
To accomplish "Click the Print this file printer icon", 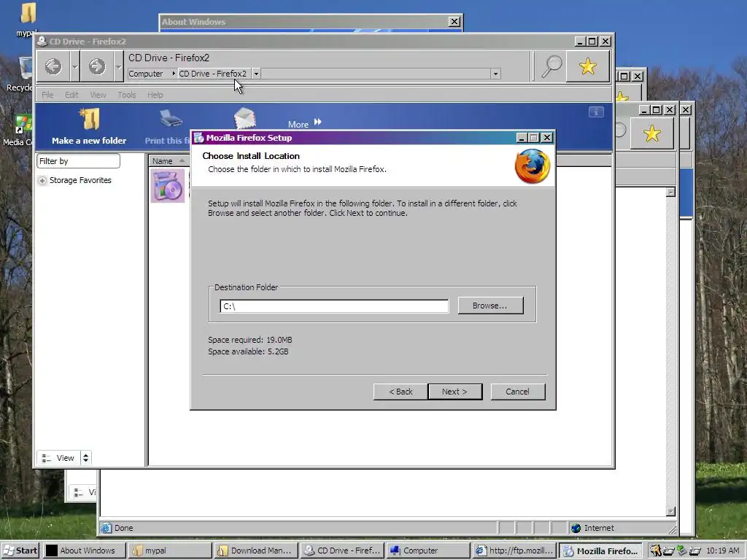I will pyautogui.click(x=171, y=119).
